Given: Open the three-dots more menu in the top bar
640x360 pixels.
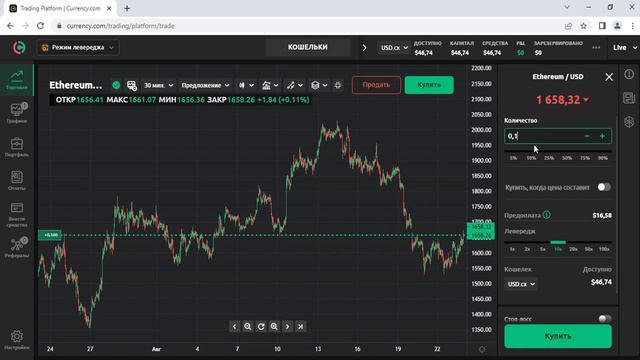Looking at the screenshot, I should [x=596, y=48].
